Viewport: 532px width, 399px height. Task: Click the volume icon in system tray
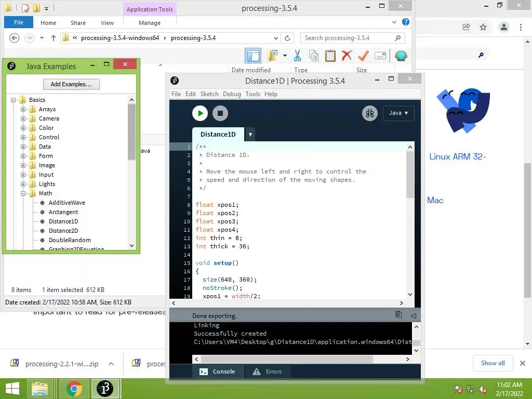pyautogui.click(x=483, y=389)
